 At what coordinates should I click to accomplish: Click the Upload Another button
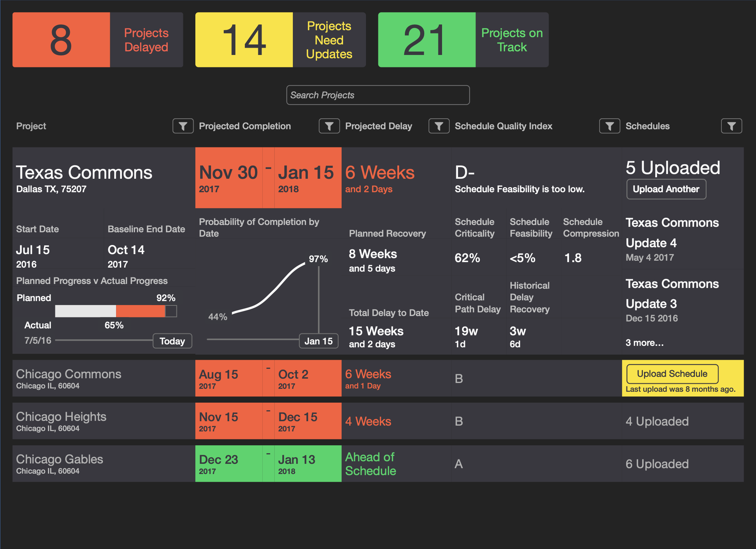[x=666, y=189]
